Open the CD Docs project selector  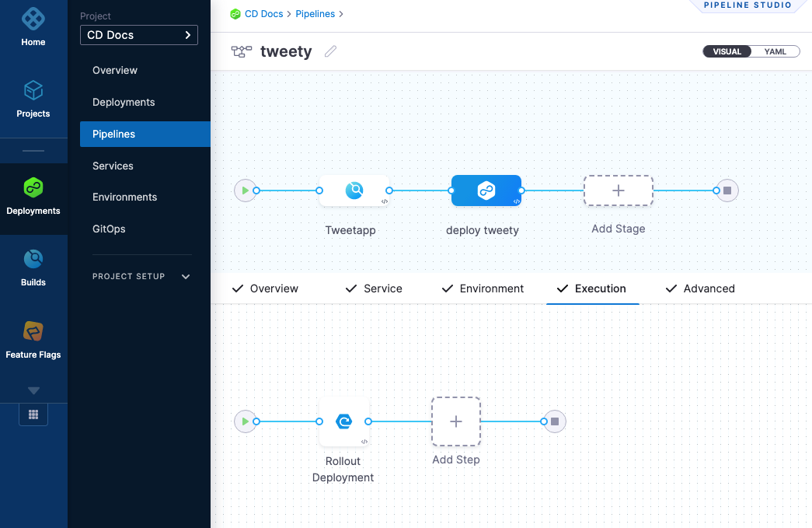[x=139, y=35]
